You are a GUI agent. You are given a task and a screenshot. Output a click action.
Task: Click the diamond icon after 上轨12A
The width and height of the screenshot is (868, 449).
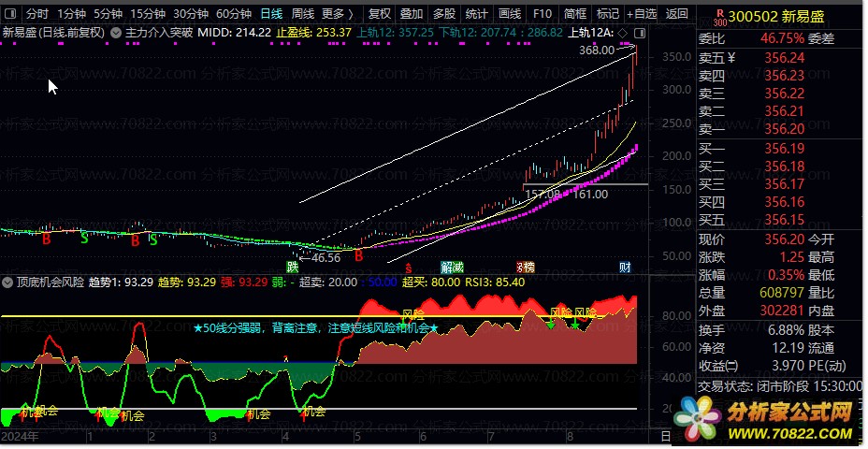click(623, 34)
